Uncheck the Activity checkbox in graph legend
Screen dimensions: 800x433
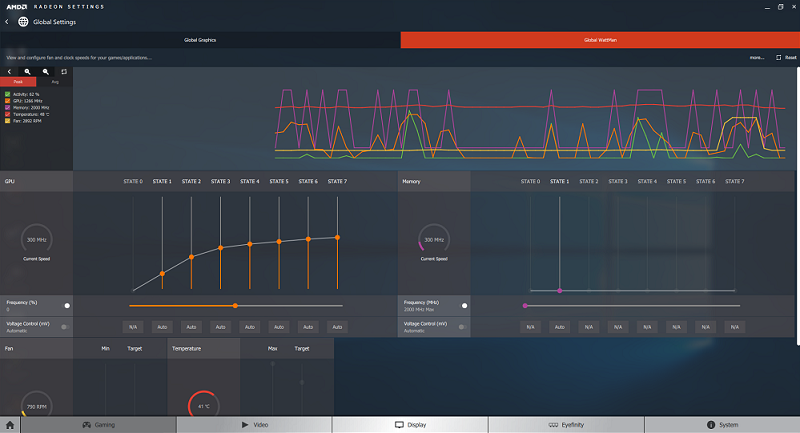tap(8, 94)
